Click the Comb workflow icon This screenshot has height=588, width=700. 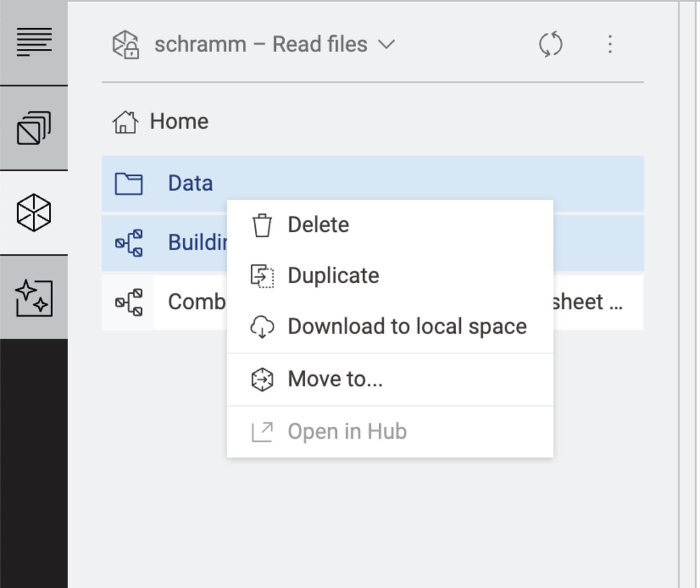(x=129, y=302)
